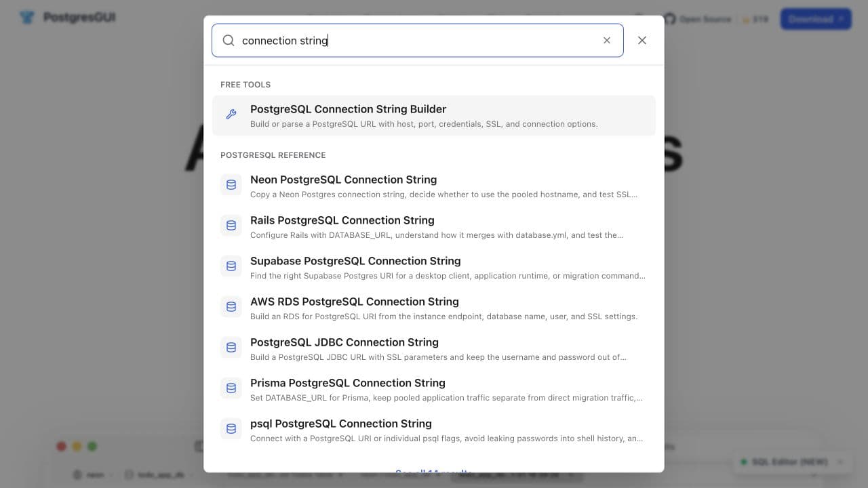Open Supabase PostgreSQL Connection String reference
The height and width of the screenshot is (488, 868).
coord(434,267)
